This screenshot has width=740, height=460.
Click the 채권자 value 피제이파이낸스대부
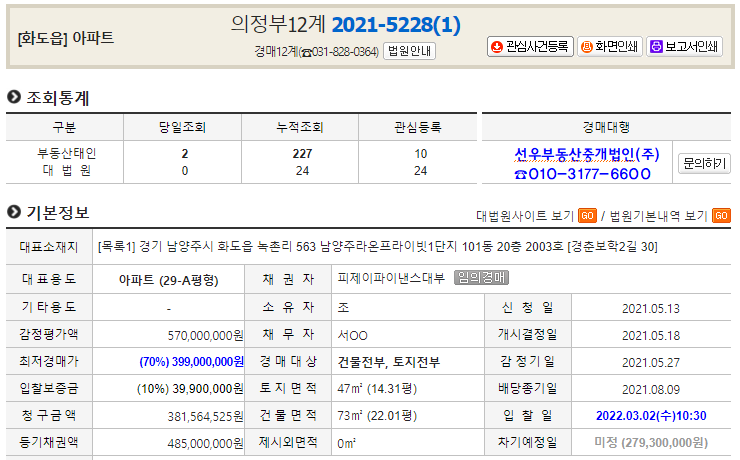coord(391,277)
